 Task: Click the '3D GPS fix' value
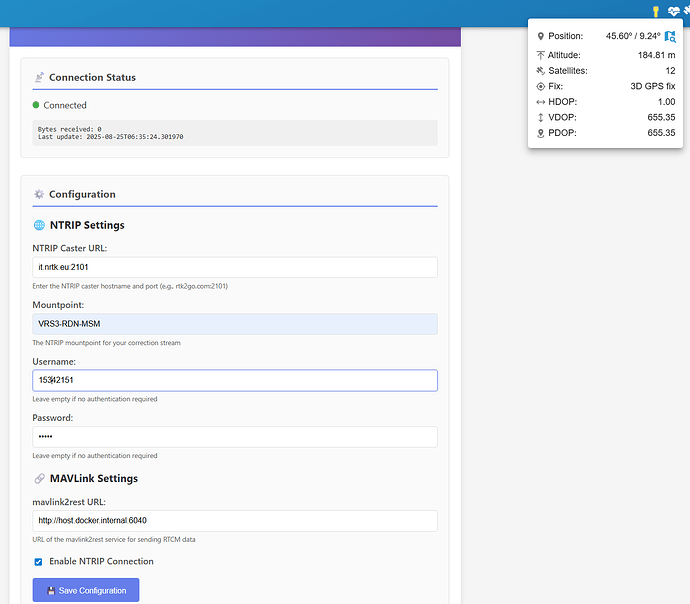(653, 86)
